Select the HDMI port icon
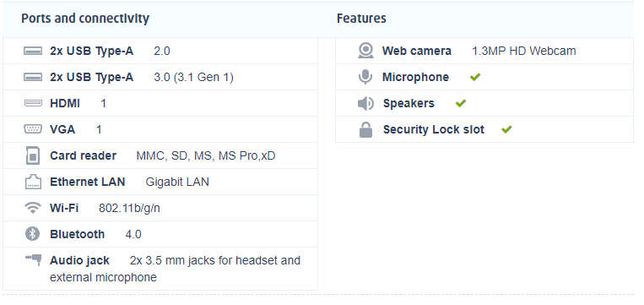 tap(33, 103)
